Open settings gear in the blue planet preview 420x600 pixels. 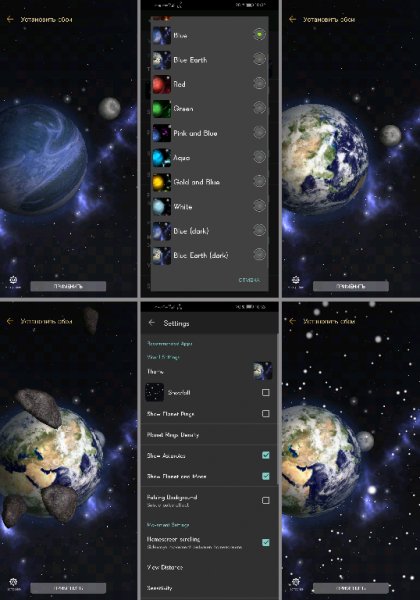[13, 280]
